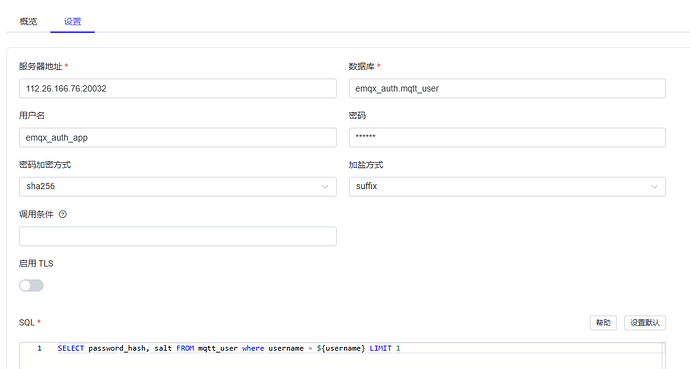Click the 'SELECT' keyword in SQL
Image resolution: width=690 pixels, height=369 pixels.
point(70,348)
